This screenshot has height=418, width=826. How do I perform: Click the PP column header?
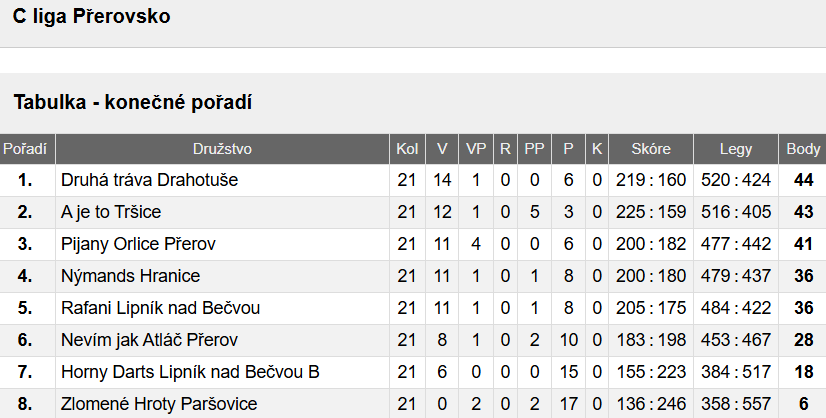[535, 150]
